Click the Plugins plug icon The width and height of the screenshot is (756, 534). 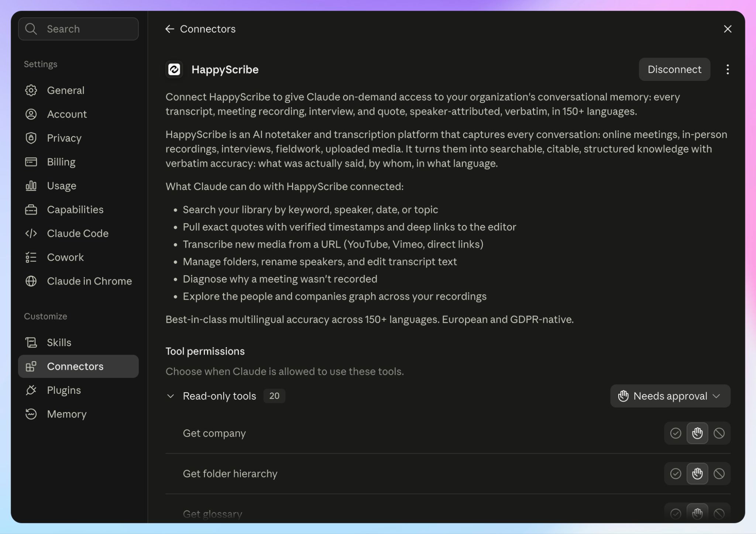click(x=31, y=390)
